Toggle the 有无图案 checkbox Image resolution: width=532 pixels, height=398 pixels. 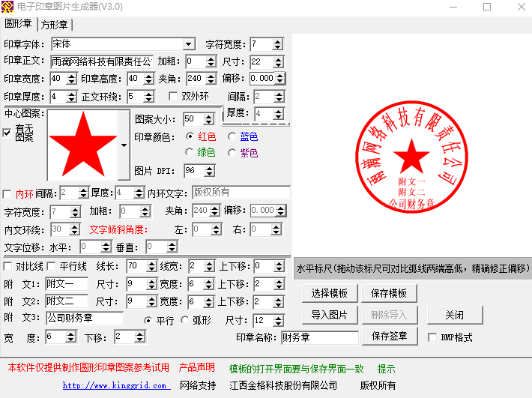click(x=7, y=133)
